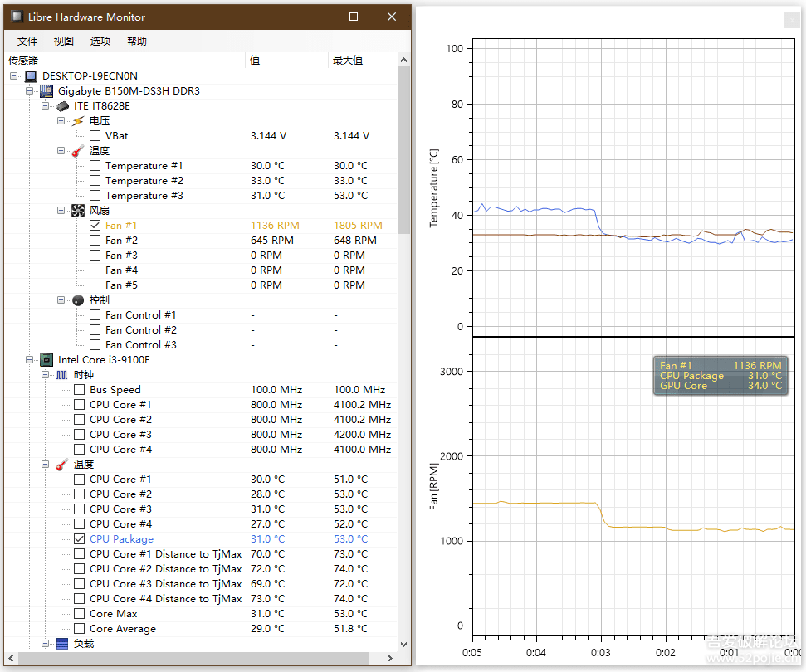The image size is (806, 672).
Task: Open the 文件 menu
Action: (x=27, y=41)
